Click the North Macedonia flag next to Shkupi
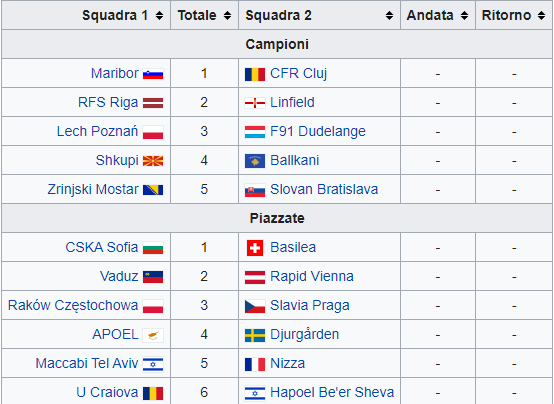This screenshot has height=404, width=554. click(x=153, y=161)
